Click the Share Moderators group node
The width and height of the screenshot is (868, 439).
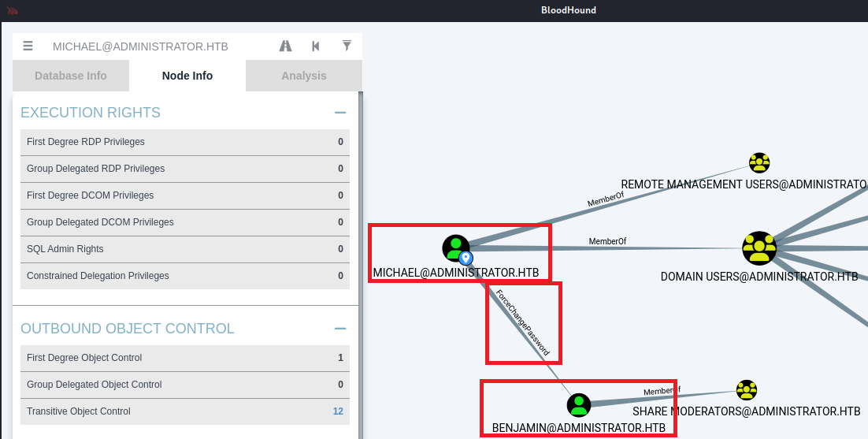click(x=746, y=389)
